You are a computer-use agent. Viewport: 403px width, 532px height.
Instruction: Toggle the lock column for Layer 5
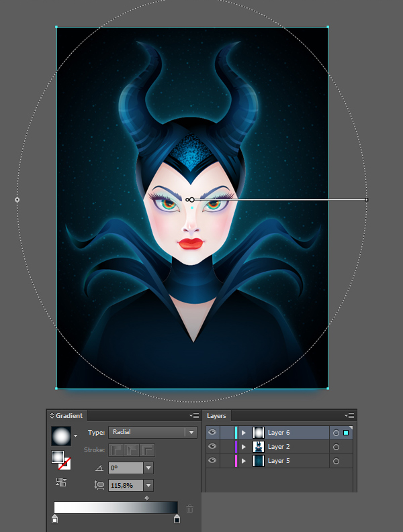pos(226,461)
